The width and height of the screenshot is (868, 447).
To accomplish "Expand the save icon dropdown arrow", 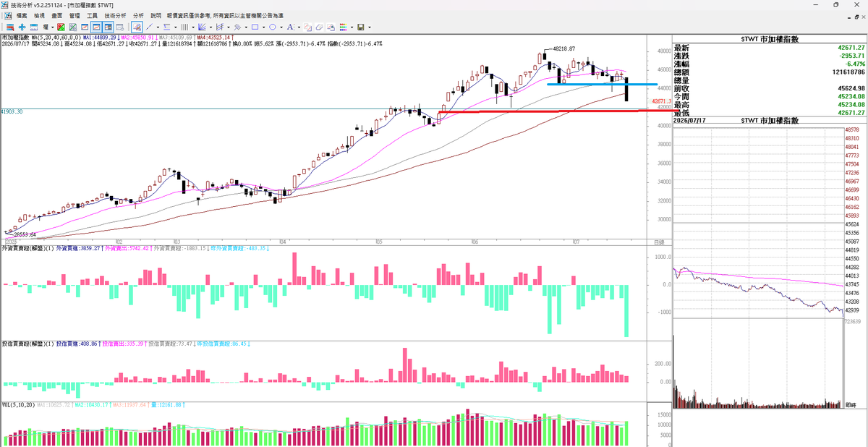I will click(370, 27).
